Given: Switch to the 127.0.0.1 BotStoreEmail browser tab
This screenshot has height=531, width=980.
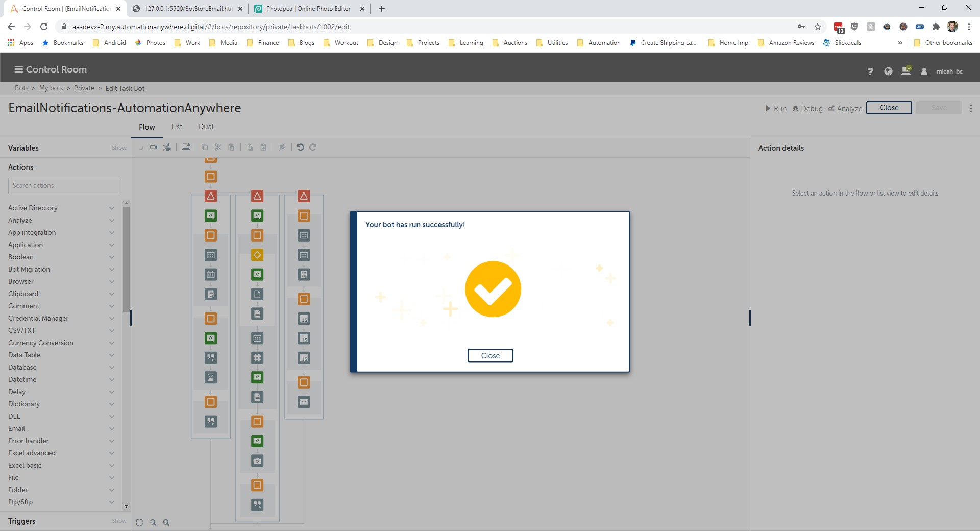Looking at the screenshot, I should tap(187, 9).
